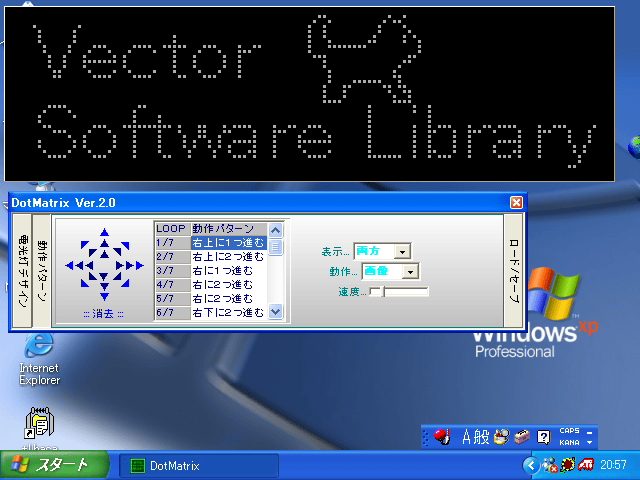
Task: Click the innermost right arrow near center
Action: click(120, 265)
